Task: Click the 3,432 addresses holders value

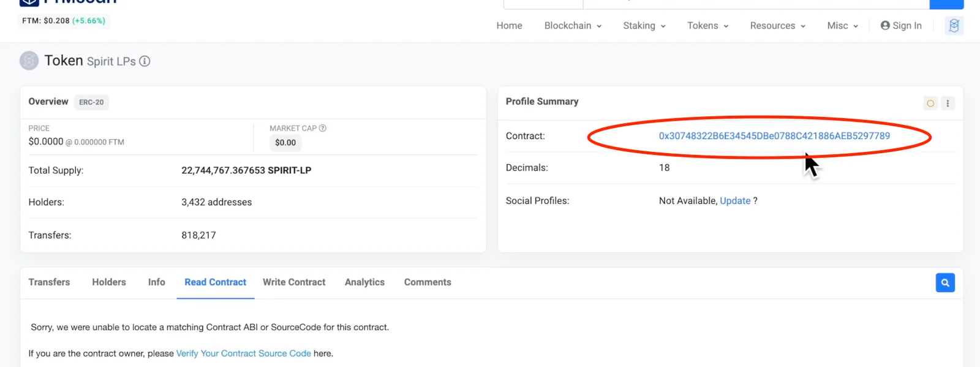Action: coord(216,202)
